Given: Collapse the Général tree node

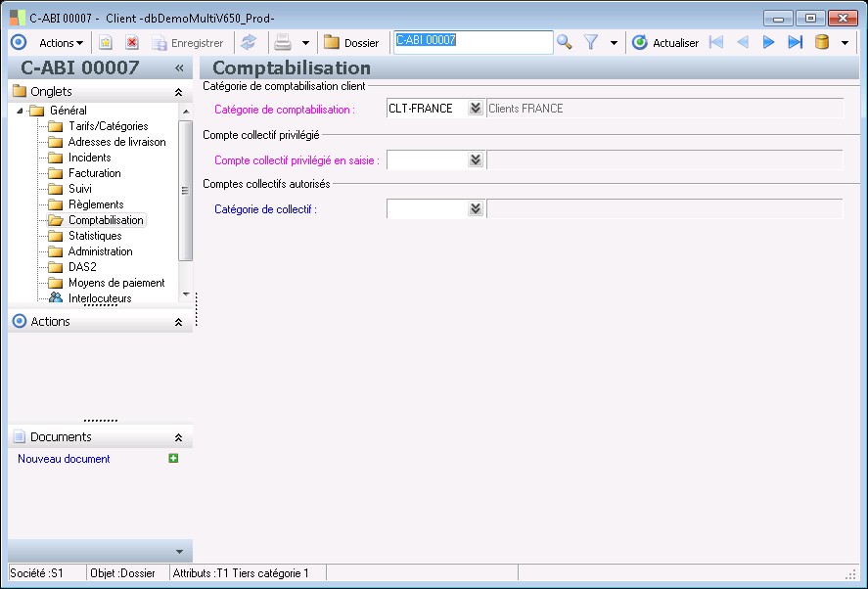Looking at the screenshot, I should click(x=20, y=111).
